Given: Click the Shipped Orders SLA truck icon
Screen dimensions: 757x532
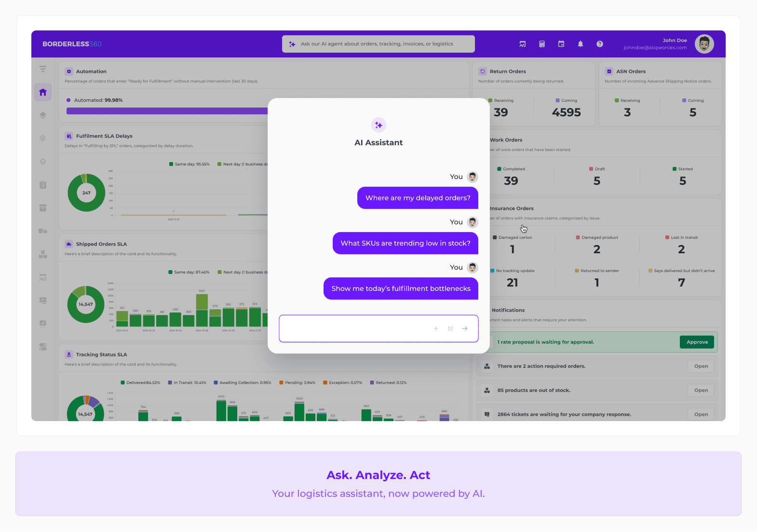Looking at the screenshot, I should coord(69,244).
